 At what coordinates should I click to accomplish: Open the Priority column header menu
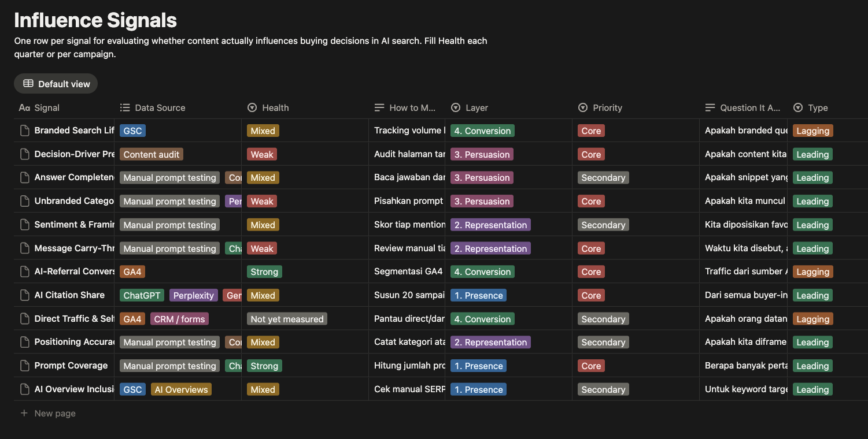point(636,107)
